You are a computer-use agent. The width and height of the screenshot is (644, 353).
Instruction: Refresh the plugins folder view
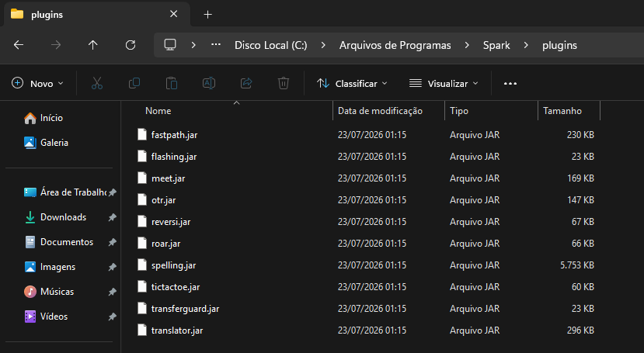(131, 45)
